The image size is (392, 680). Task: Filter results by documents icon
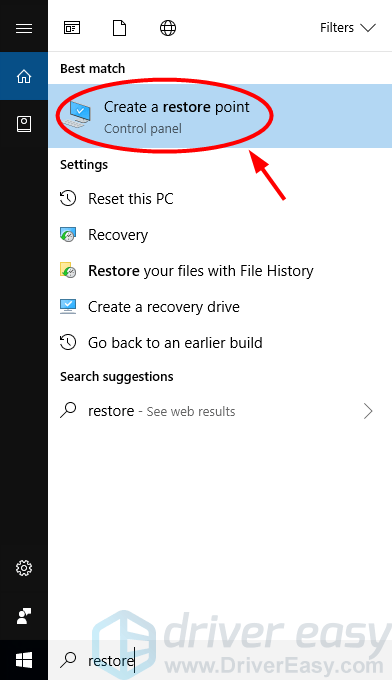[x=119, y=28]
